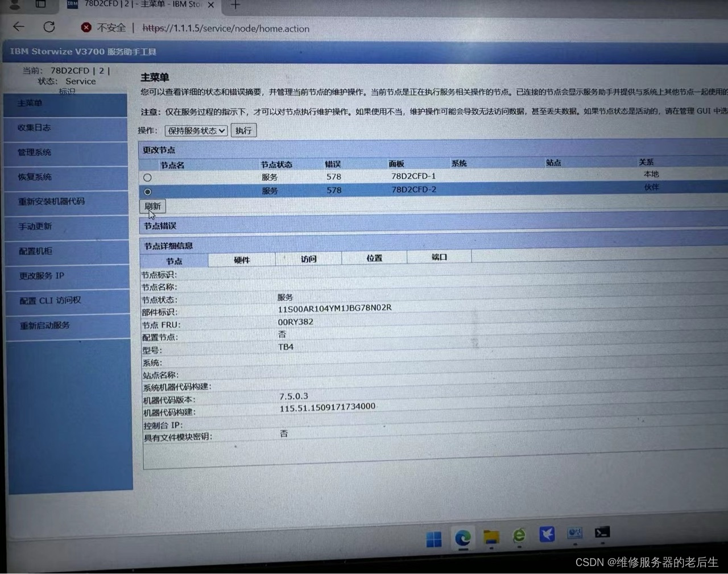Switch to the 硬件 tab
Screen dimensions: 728x574
click(x=242, y=260)
